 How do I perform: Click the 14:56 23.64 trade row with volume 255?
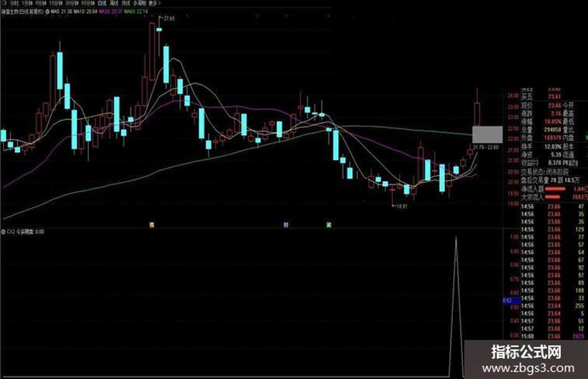click(x=554, y=306)
